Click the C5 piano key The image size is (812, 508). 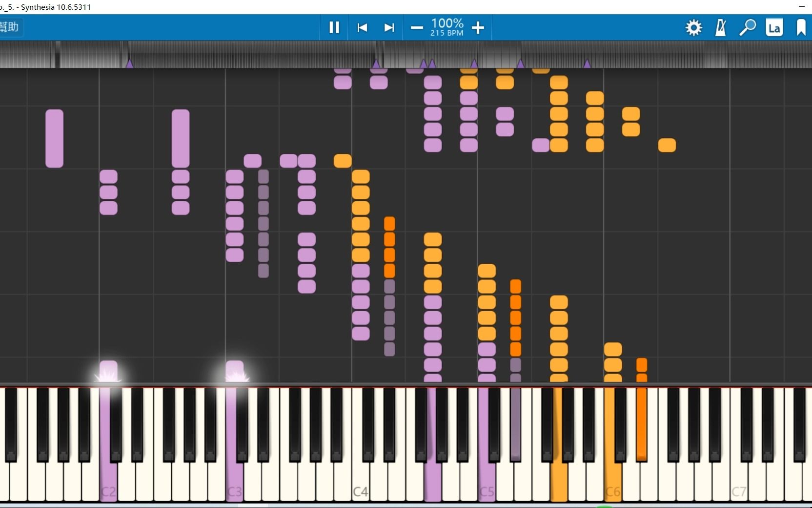coord(487,479)
